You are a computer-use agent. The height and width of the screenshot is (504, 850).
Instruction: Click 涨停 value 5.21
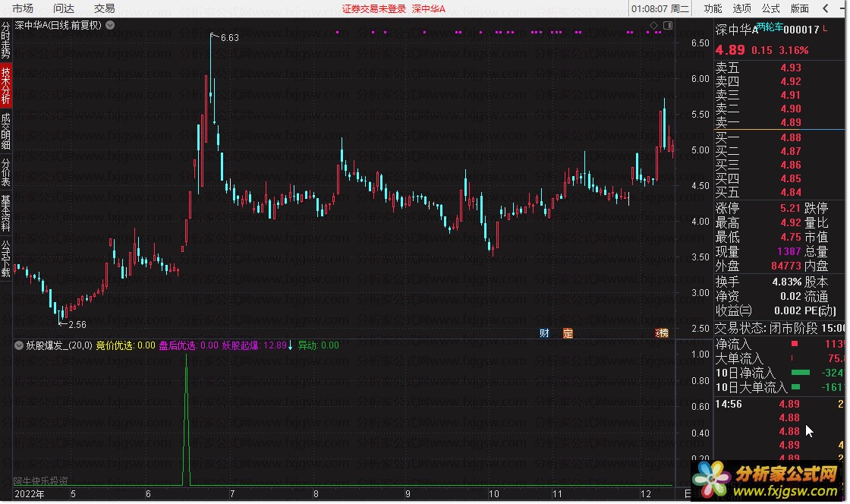click(x=790, y=208)
